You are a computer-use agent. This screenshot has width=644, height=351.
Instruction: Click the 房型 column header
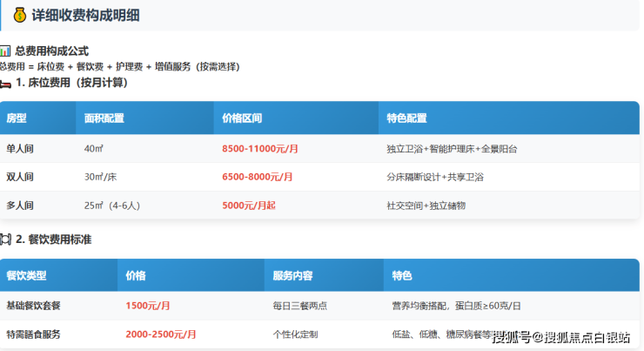pyautogui.click(x=17, y=118)
